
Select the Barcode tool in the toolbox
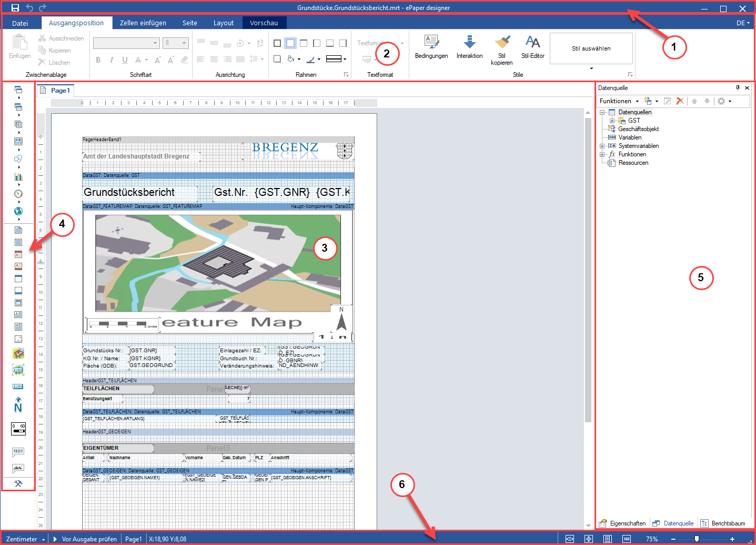(x=18, y=141)
